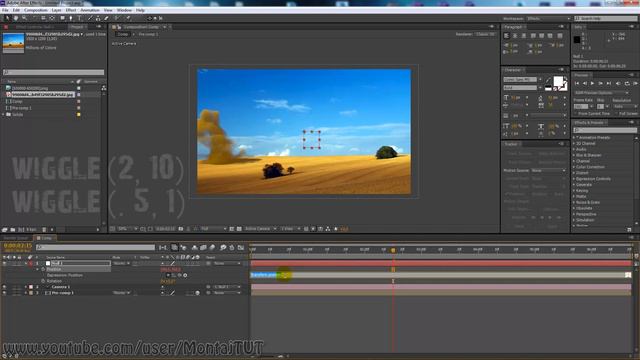Screen dimensions: 640x360
Task: Open the Window menu
Action: pyautogui.click(x=124, y=10)
